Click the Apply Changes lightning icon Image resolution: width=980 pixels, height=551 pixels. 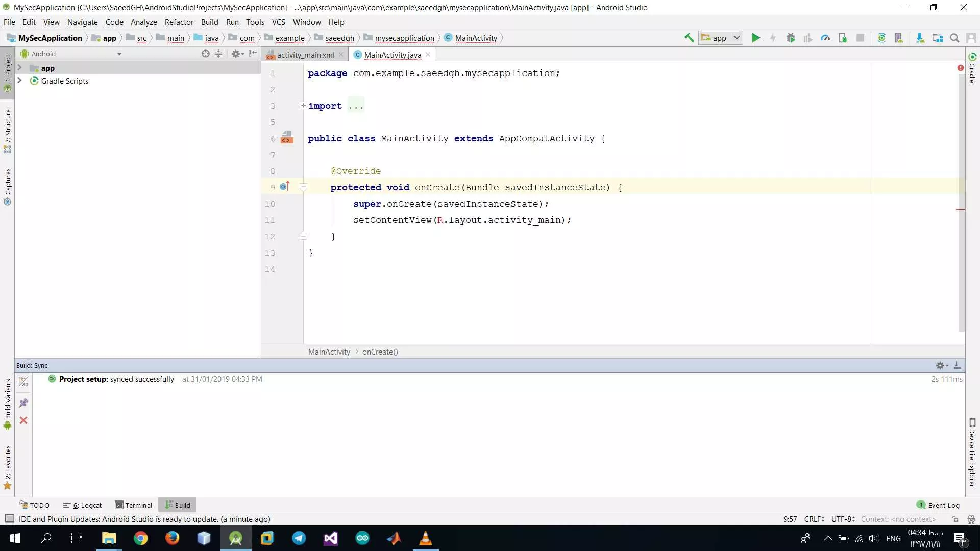point(773,38)
